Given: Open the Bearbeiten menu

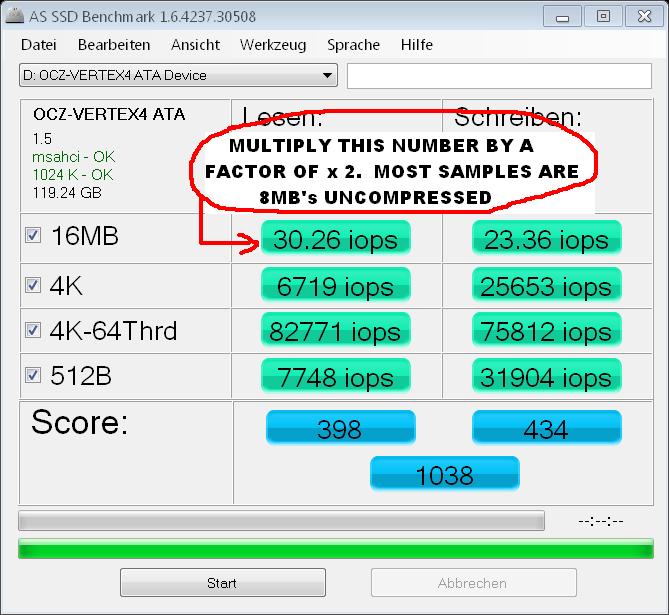Looking at the screenshot, I should (114, 45).
